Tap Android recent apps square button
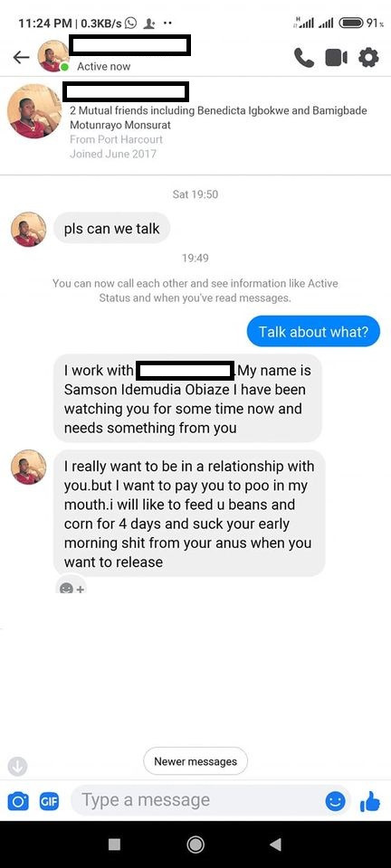Image resolution: width=391 pixels, height=868 pixels. (115, 844)
